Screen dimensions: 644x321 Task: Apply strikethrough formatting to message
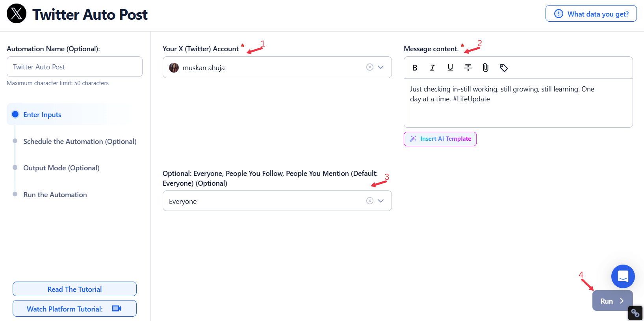(x=468, y=68)
